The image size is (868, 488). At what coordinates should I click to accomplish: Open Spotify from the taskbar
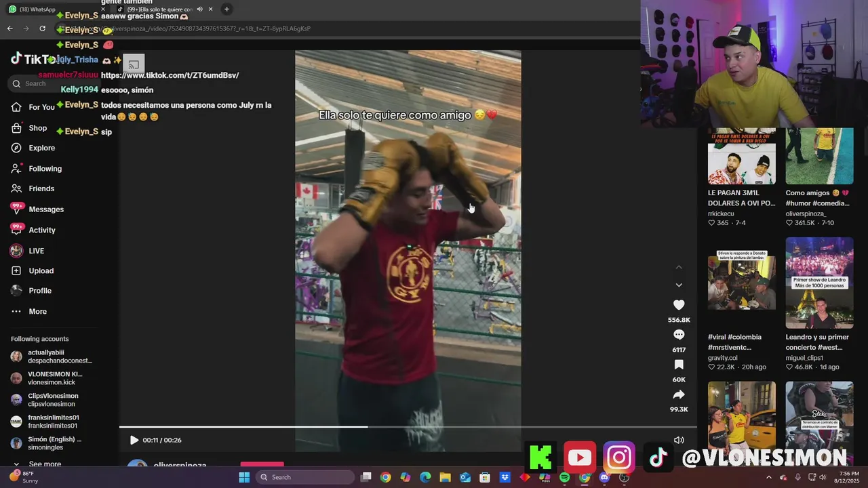tap(564, 477)
